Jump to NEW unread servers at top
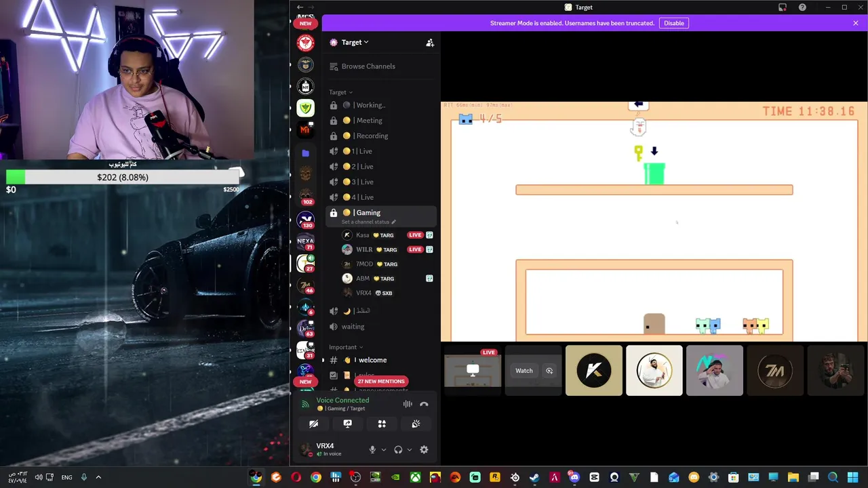Image resolution: width=868 pixels, height=488 pixels. coord(306,24)
